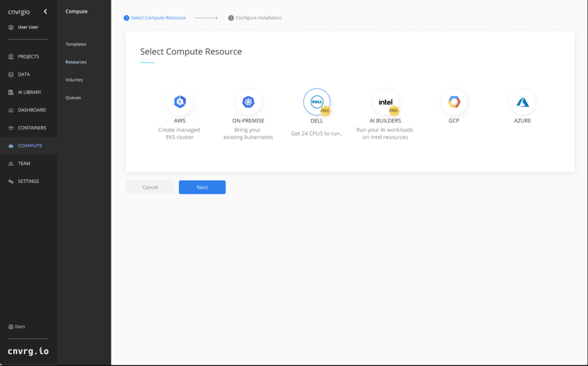The image size is (588, 366).
Task: Select the Dell compute resource icon
Action: [317, 102]
